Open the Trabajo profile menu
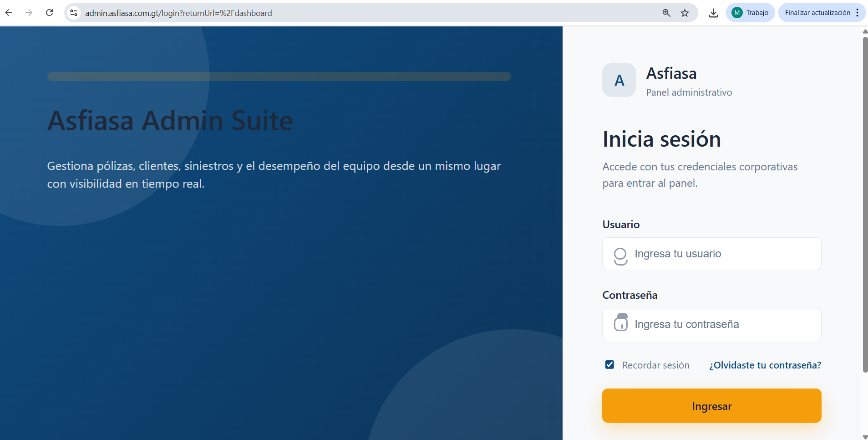 [x=750, y=12]
